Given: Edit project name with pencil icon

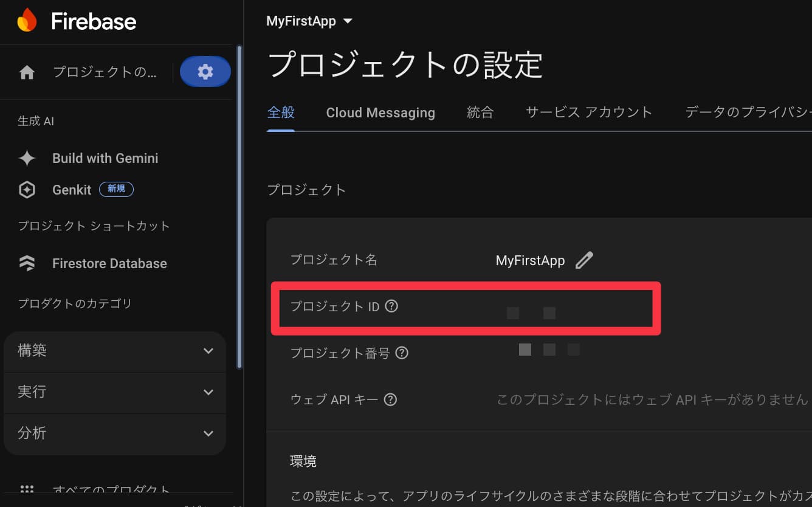Looking at the screenshot, I should coord(584,260).
